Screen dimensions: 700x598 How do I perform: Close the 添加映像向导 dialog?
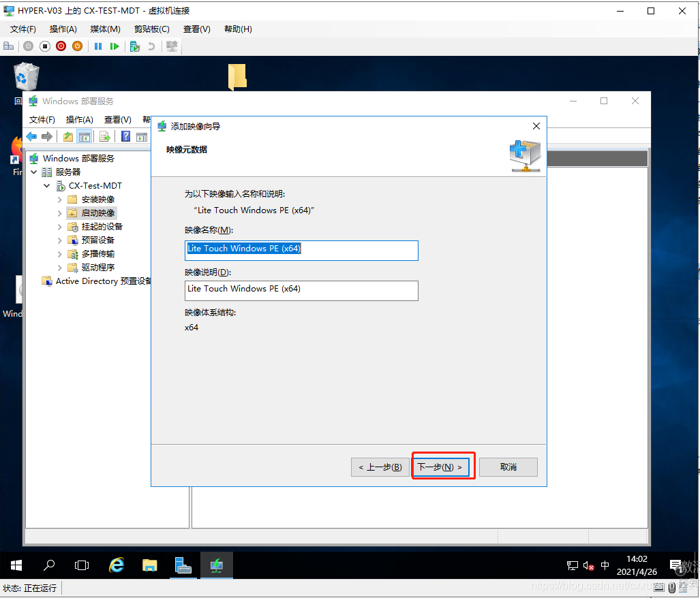pyautogui.click(x=536, y=126)
